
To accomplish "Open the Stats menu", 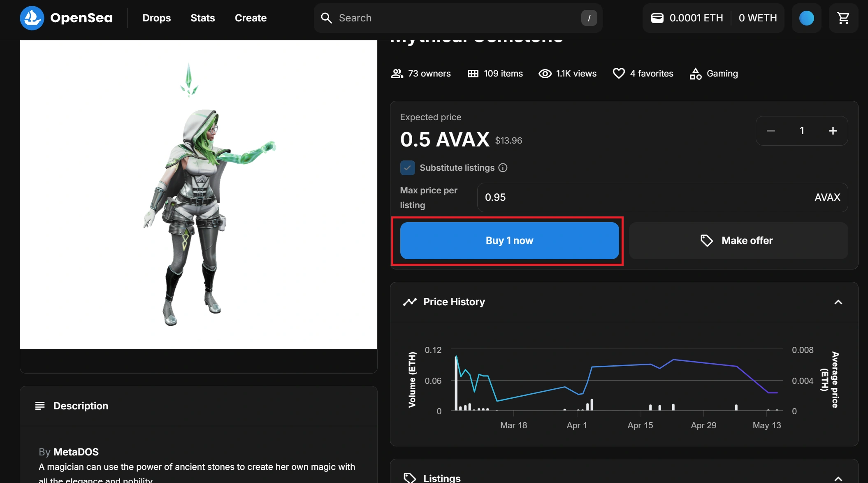I will click(x=202, y=18).
